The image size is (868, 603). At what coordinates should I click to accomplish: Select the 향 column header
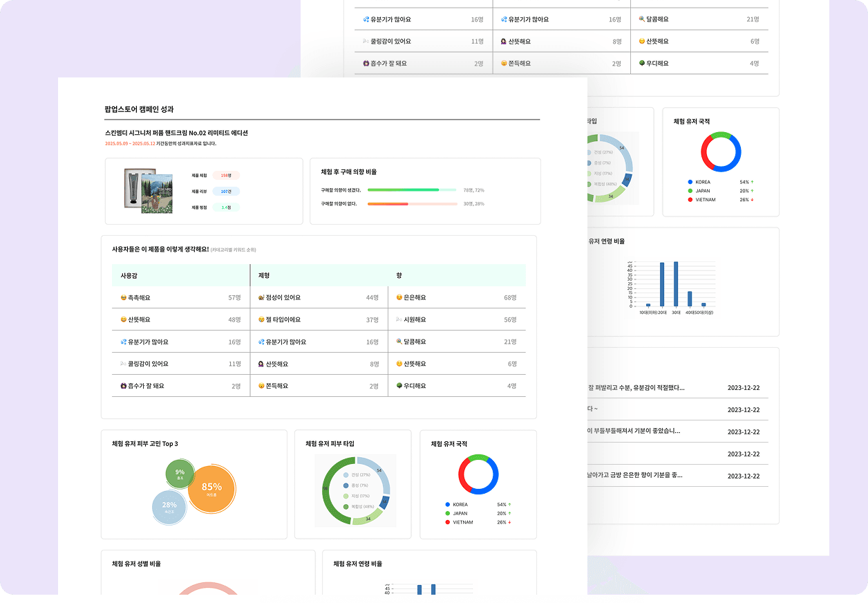[399, 275]
